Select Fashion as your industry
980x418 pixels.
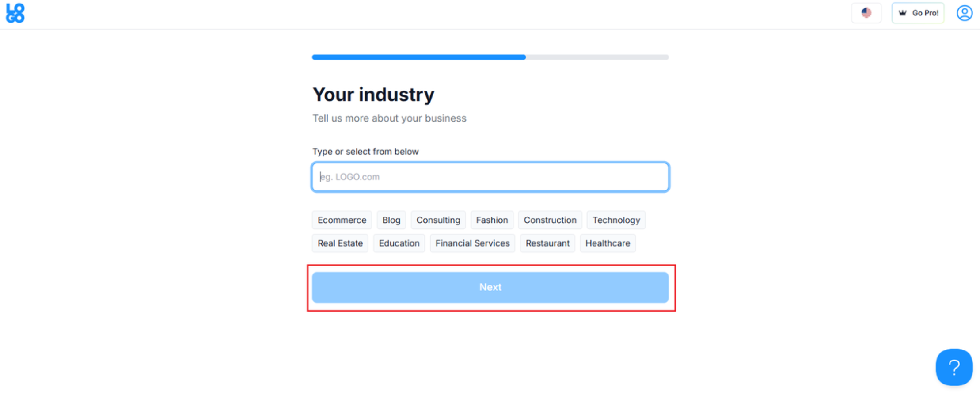[492, 220]
